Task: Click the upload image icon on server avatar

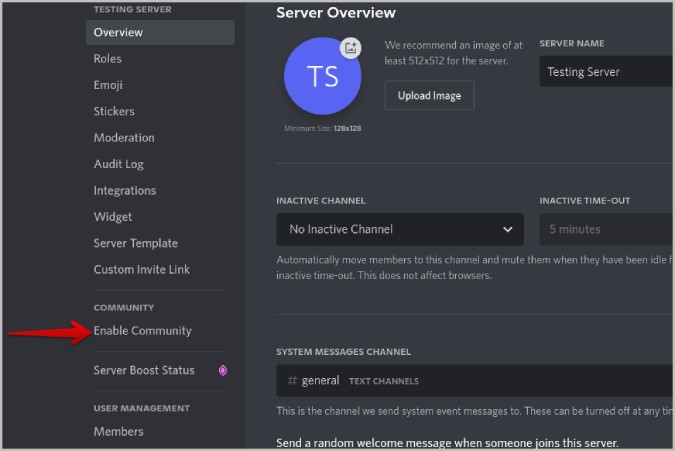Action: tap(350, 48)
